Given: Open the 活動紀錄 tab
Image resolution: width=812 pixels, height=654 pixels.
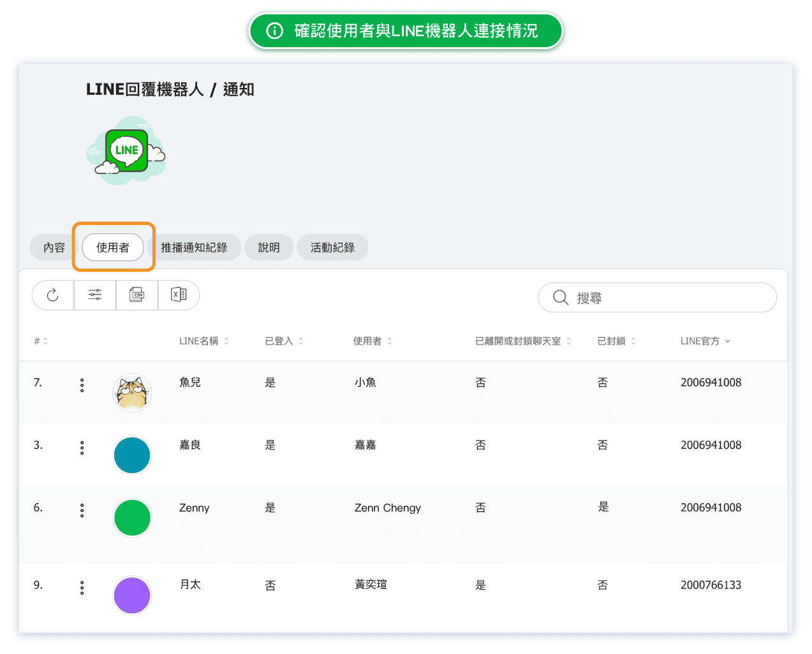Looking at the screenshot, I should [x=332, y=248].
